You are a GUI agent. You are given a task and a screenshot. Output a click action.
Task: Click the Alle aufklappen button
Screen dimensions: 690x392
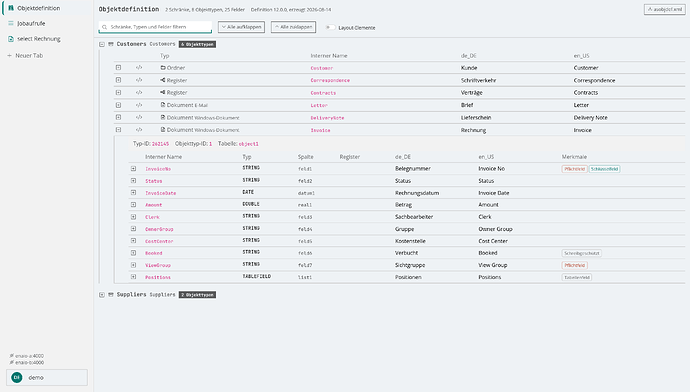coord(241,27)
